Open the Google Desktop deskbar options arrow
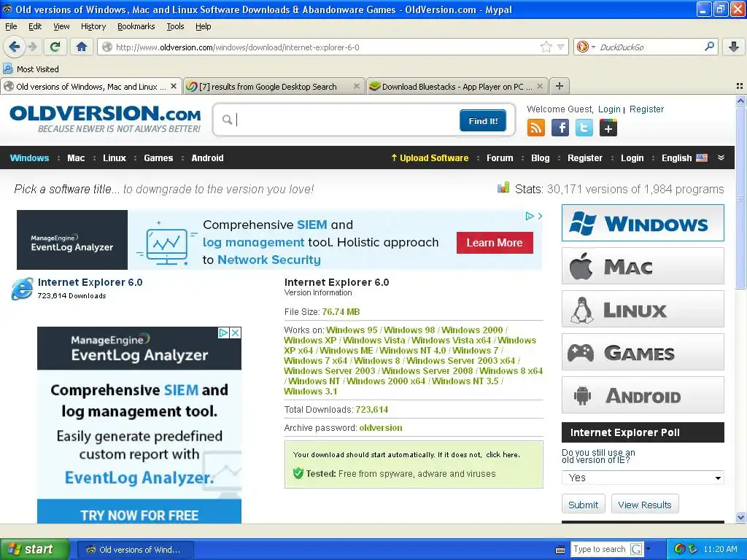 [x=649, y=549]
